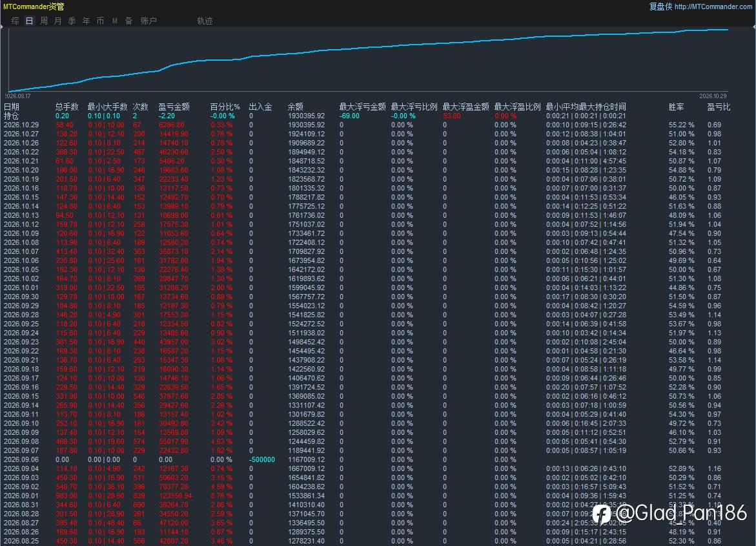This screenshot has width=756, height=546.
Task: Open the 周 weekly tab
Action: pyautogui.click(x=44, y=21)
